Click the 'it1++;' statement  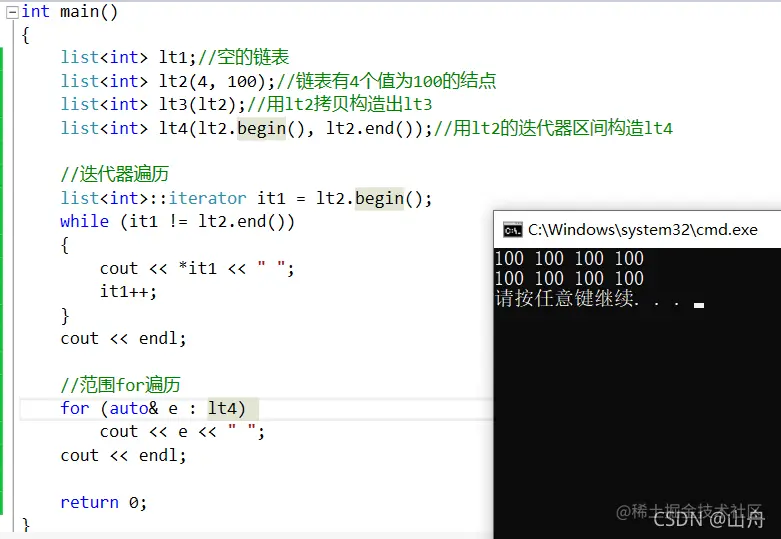[x=129, y=291]
